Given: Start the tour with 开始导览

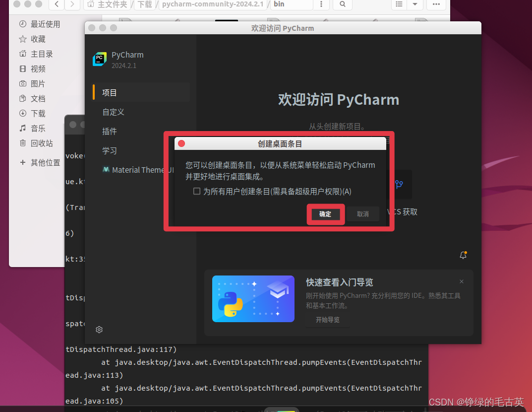Looking at the screenshot, I should [x=327, y=320].
